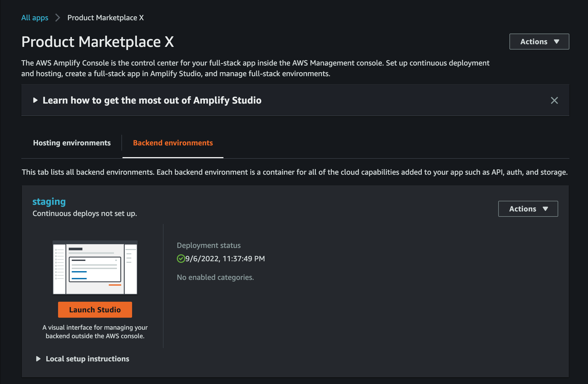The width and height of the screenshot is (588, 384).
Task: Switch to Hosting environments tab
Action: coord(72,143)
